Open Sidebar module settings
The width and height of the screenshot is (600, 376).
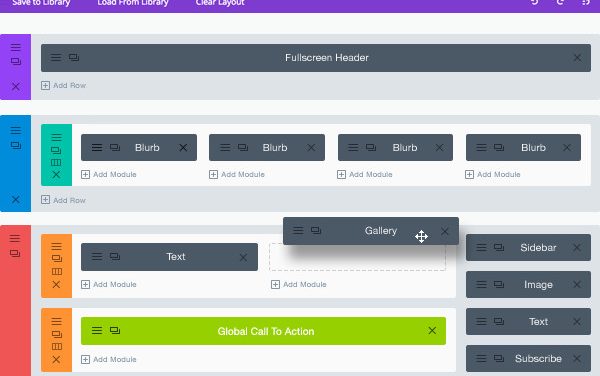pyautogui.click(x=481, y=247)
